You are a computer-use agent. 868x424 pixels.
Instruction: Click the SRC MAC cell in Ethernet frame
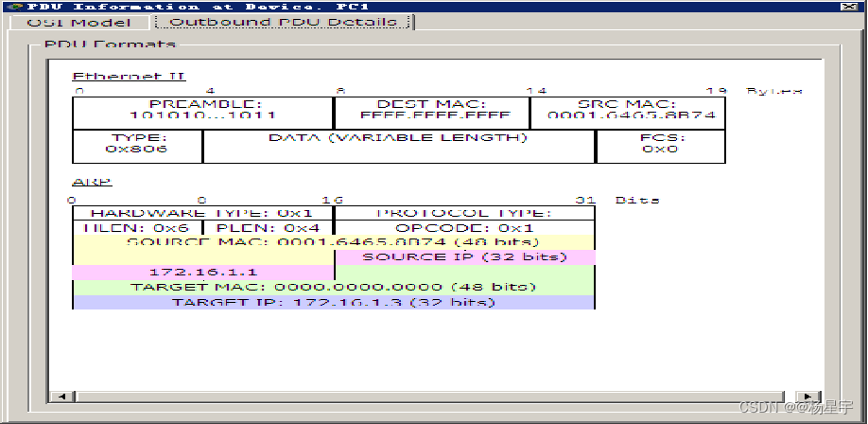pyautogui.click(x=628, y=113)
